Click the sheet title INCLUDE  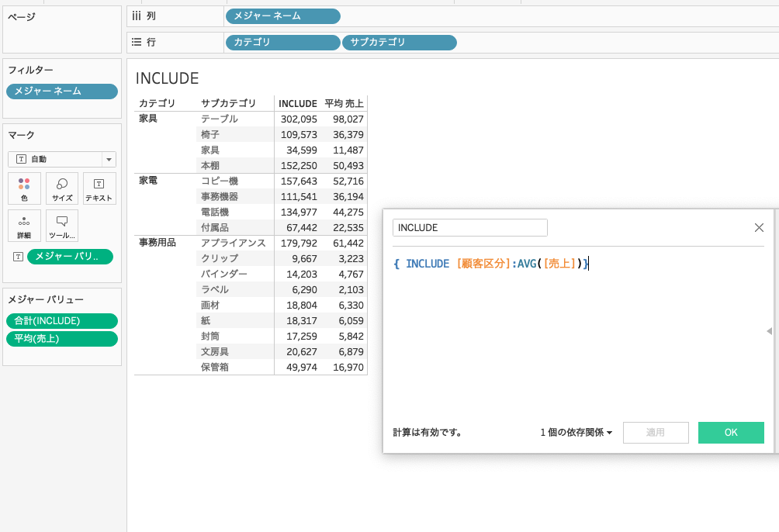click(x=167, y=78)
